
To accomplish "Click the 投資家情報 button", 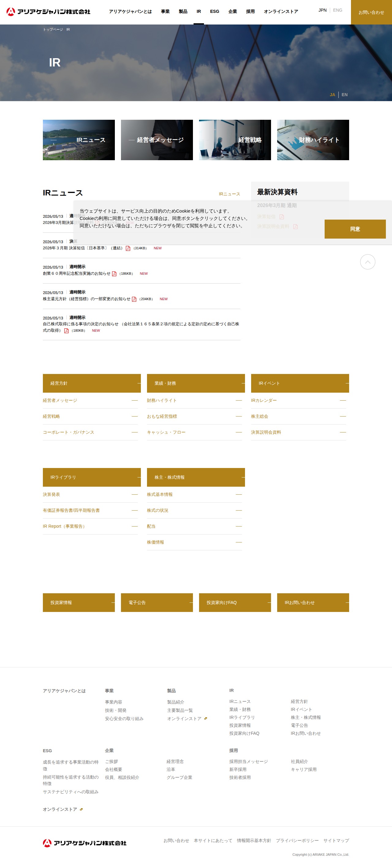I will click(x=79, y=602).
